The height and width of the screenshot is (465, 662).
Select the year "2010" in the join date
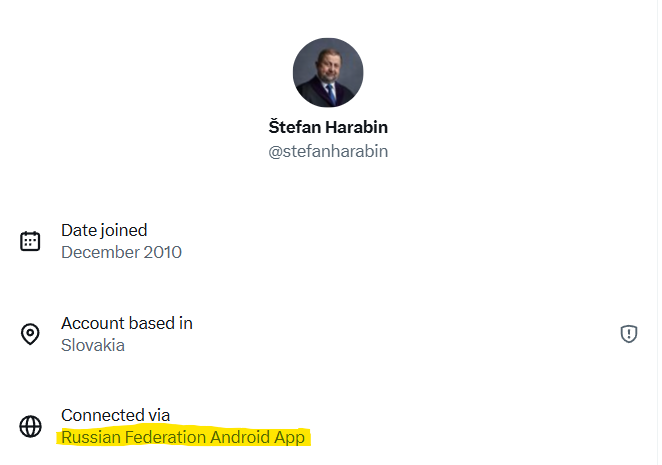163,252
